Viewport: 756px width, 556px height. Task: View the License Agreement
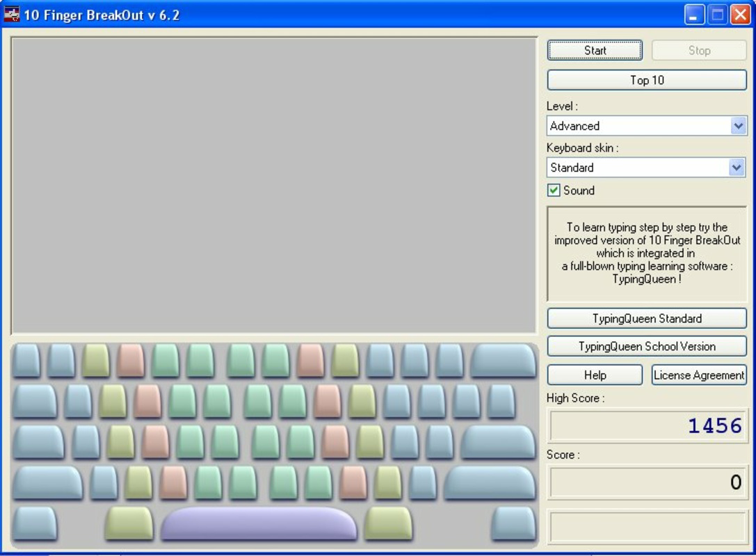(x=699, y=375)
